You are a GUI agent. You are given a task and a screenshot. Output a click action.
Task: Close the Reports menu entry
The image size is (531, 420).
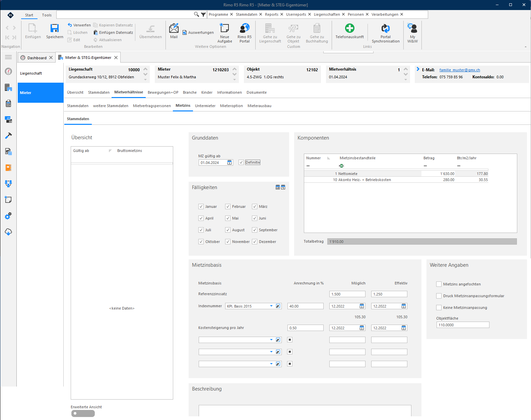click(x=282, y=14)
